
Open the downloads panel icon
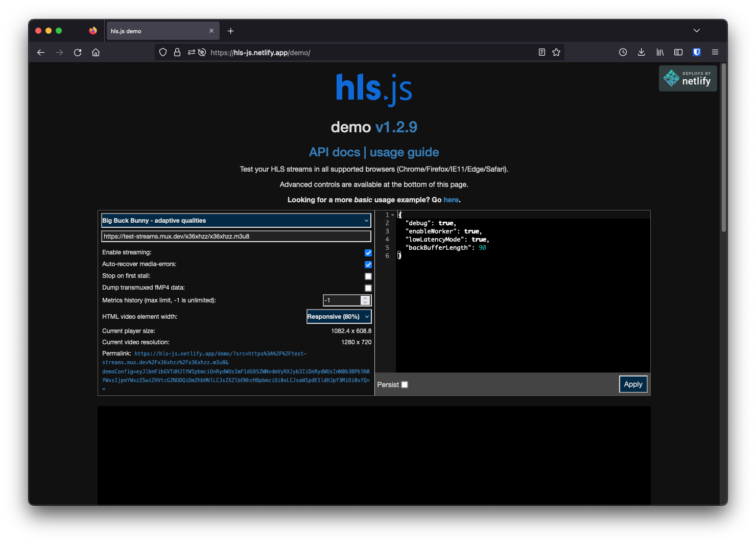coord(641,52)
